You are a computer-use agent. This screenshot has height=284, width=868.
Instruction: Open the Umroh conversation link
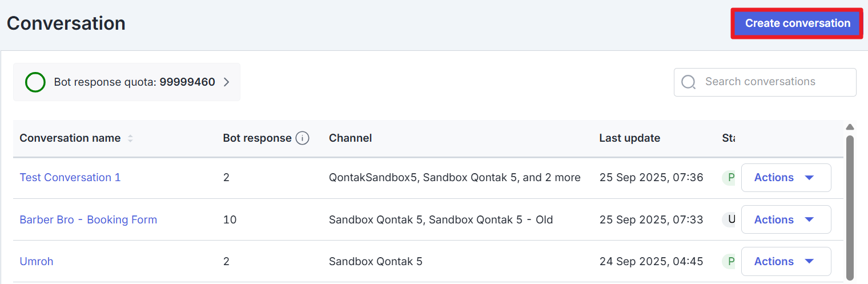[37, 262]
